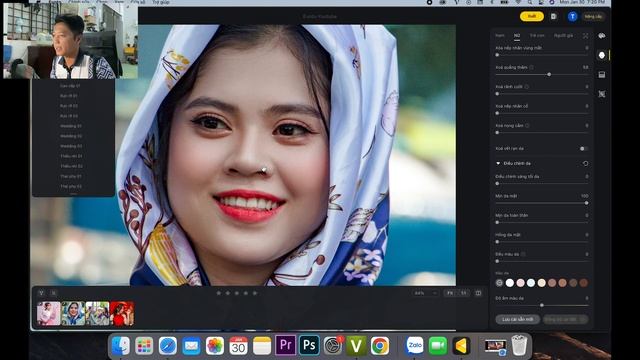Click the Mịn da mặt slider handle
The width and height of the screenshot is (640, 360).
coord(587,203)
